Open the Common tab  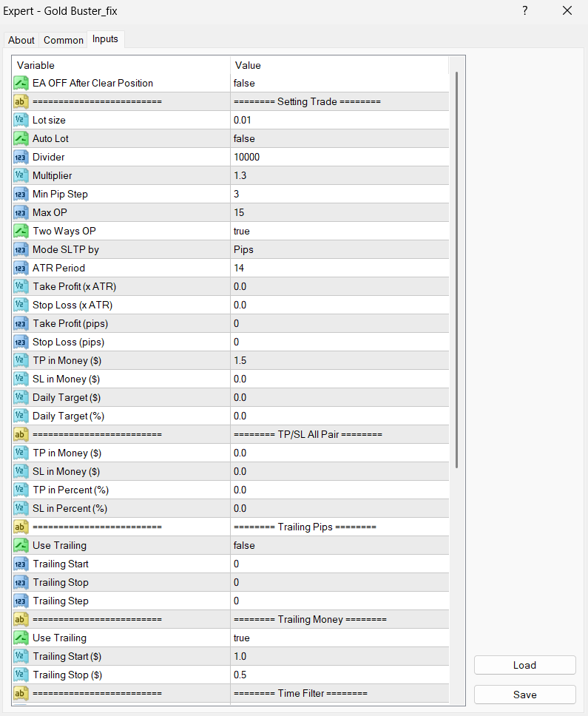(x=64, y=40)
